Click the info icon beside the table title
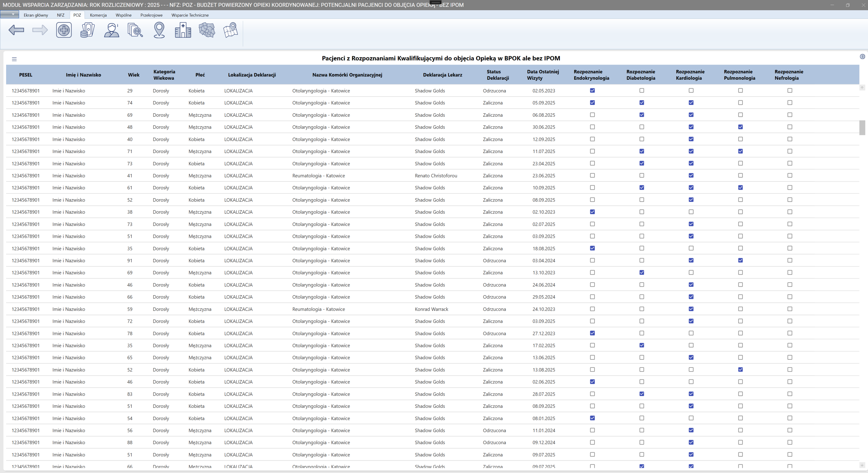This screenshot has height=473, width=868. [862, 57]
